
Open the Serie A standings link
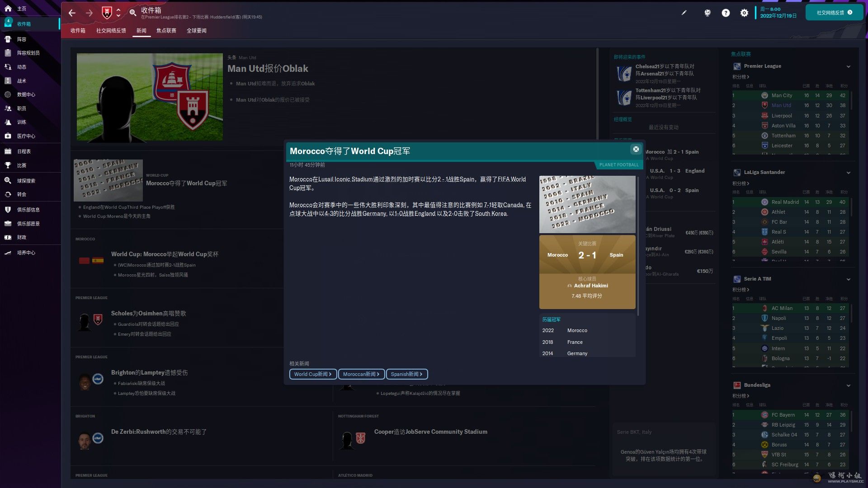(x=741, y=290)
